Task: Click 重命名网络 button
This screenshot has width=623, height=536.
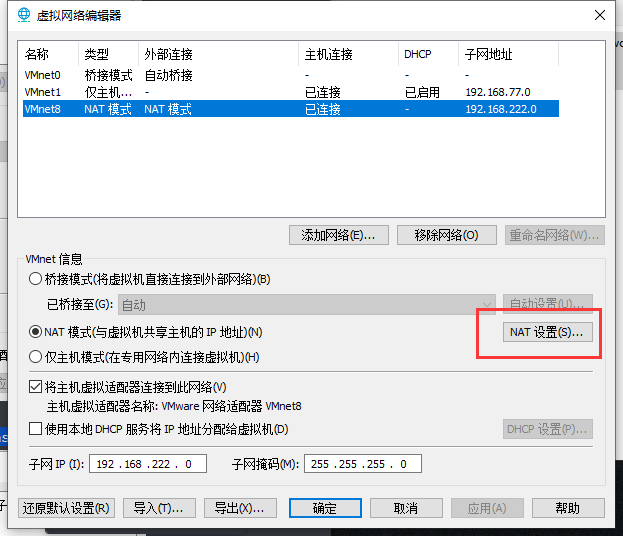Action: point(555,235)
